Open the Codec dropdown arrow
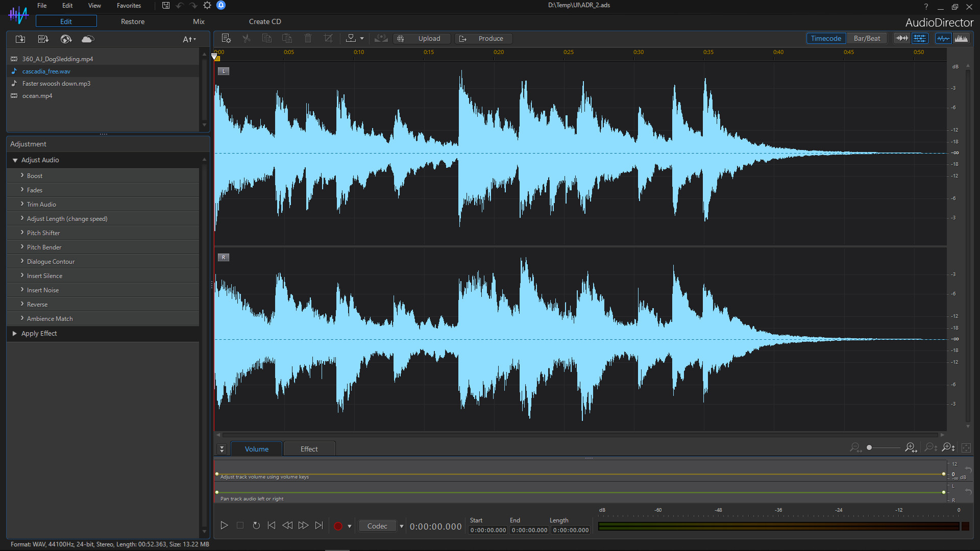This screenshot has height=551, width=980. click(402, 526)
